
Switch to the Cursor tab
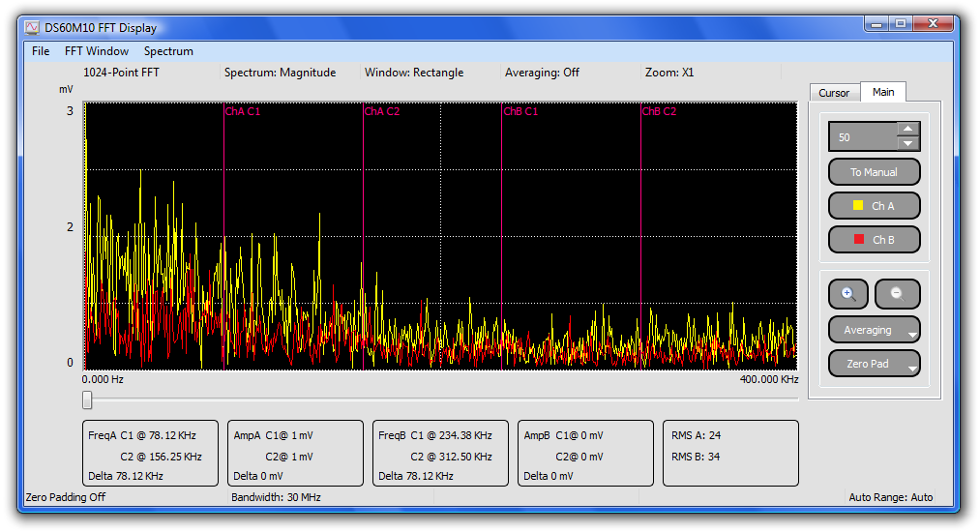point(834,93)
